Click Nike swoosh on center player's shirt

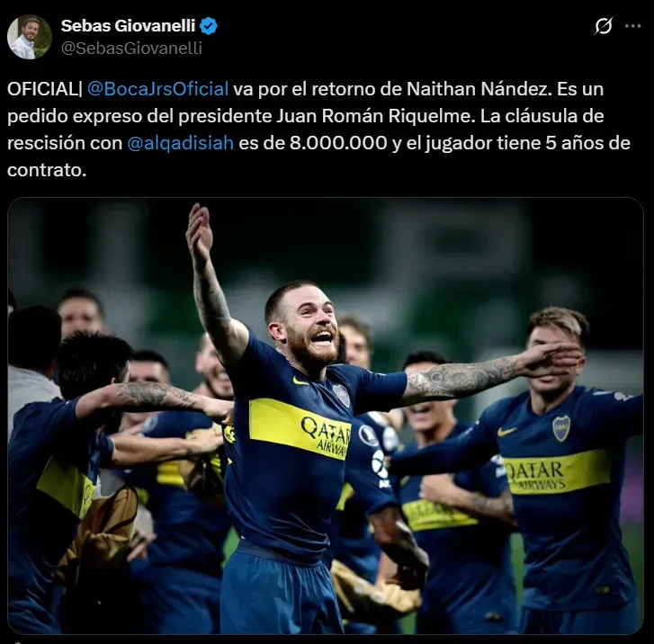pyautogui.click(x=300, y=380)
